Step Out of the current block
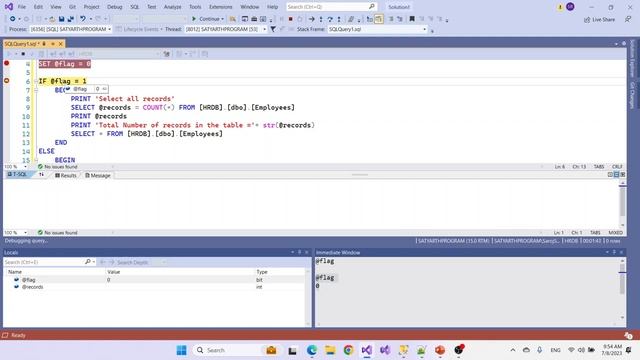Viewport: 640px width, 360px height. point(339,19)
